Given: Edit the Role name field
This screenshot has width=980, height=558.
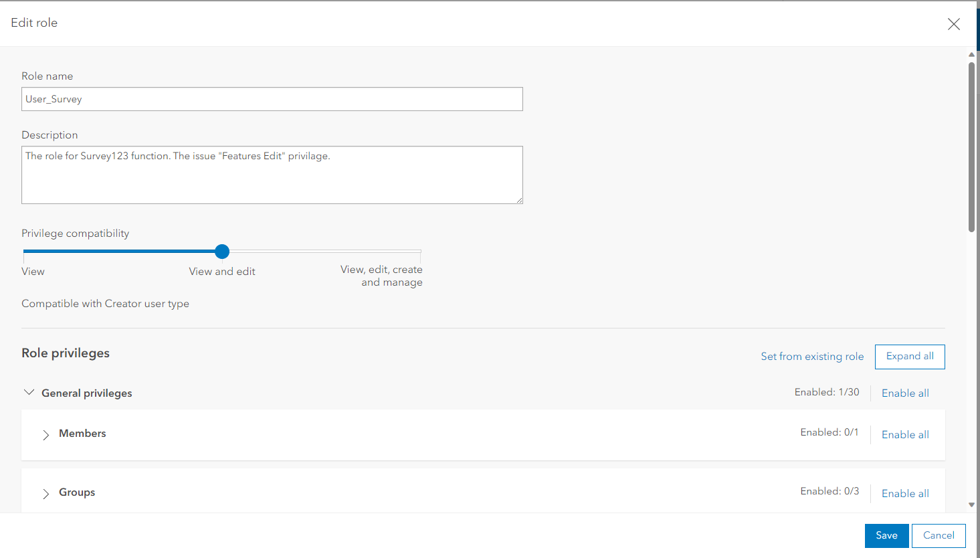Looking at the screenshot, I should tap(272, 98).
